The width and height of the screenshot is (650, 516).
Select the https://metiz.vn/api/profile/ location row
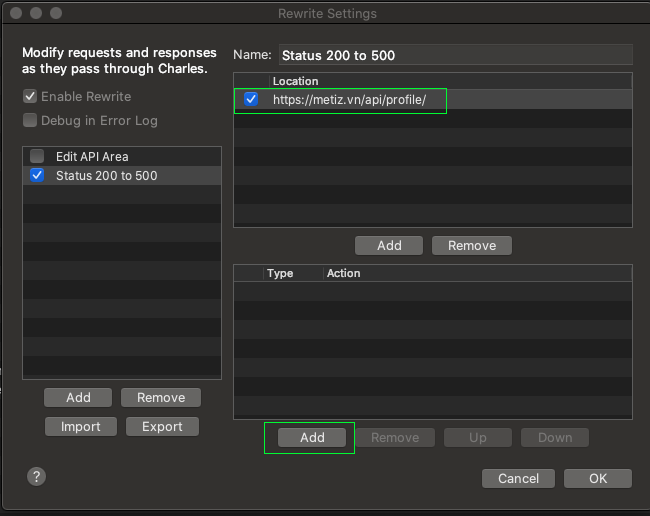pyautogui.click(x=433, y=99)
